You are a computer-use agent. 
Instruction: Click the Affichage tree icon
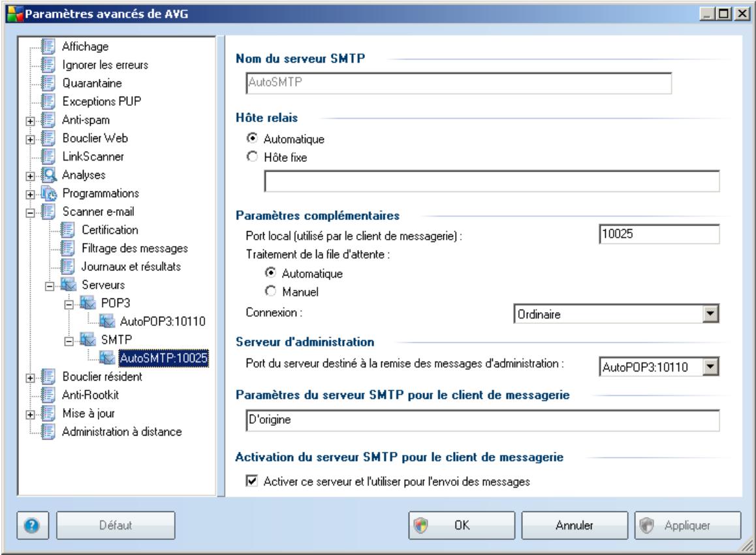click(48, 46)
